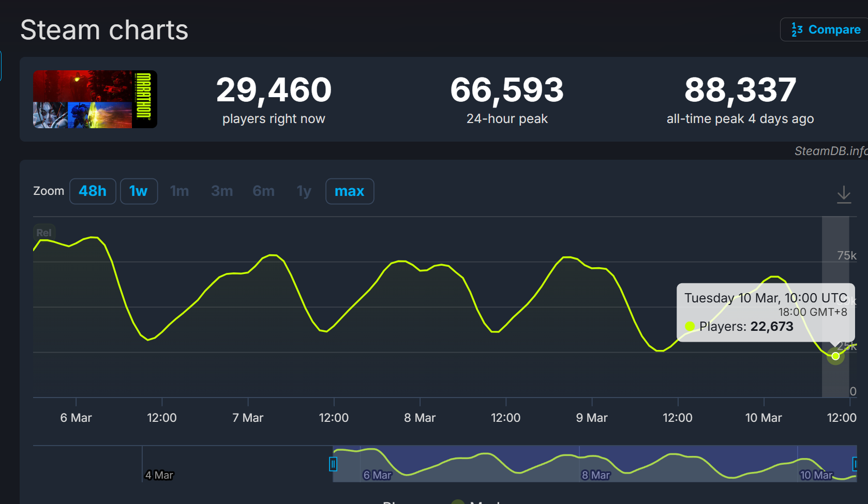Click the 88,337 all-time peak value
The width and height of the screenshot is (868, 504).
click(x=740, y=90)
